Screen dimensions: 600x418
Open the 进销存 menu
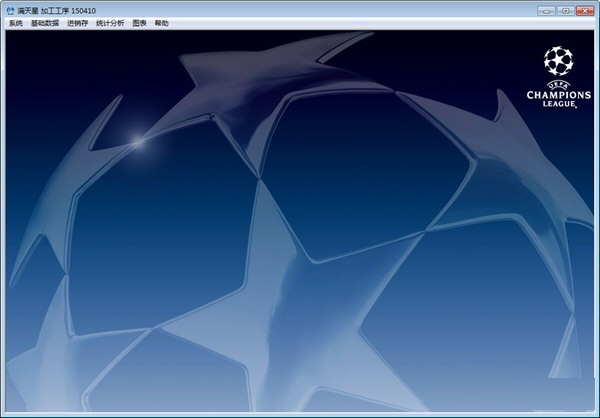coord(77,23)
